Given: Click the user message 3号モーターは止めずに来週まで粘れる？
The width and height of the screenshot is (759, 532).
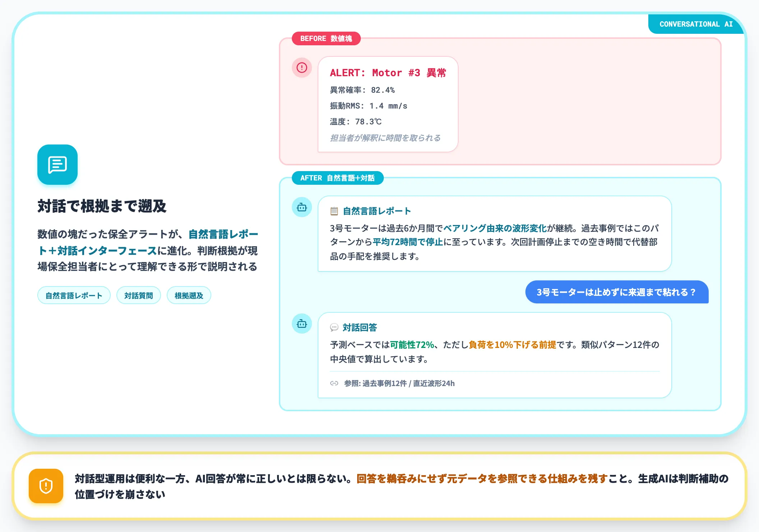Looking at the screenshot, I should coord(617,292).
